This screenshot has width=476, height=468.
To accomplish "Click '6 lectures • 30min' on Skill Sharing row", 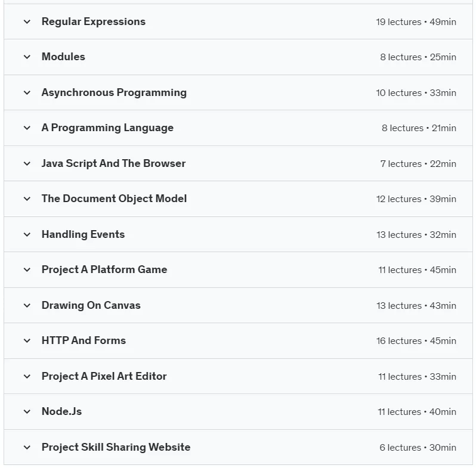I will click(418, 448).
